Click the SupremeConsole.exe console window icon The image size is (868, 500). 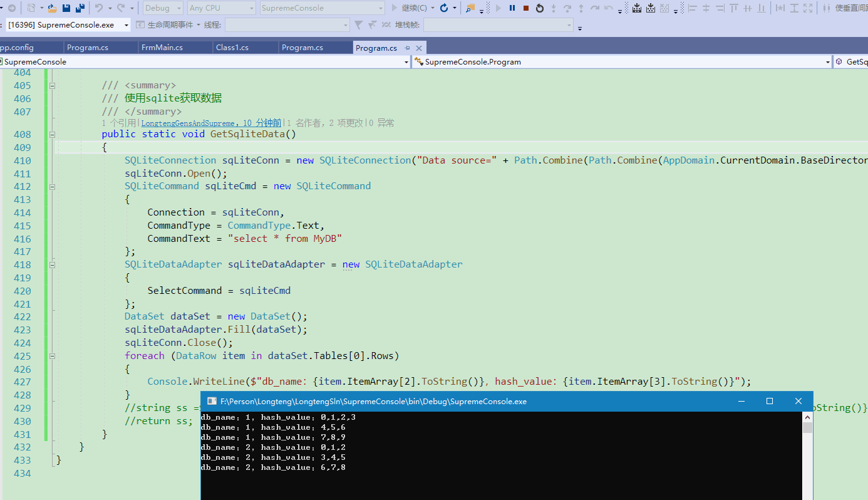tap(212, 401)
